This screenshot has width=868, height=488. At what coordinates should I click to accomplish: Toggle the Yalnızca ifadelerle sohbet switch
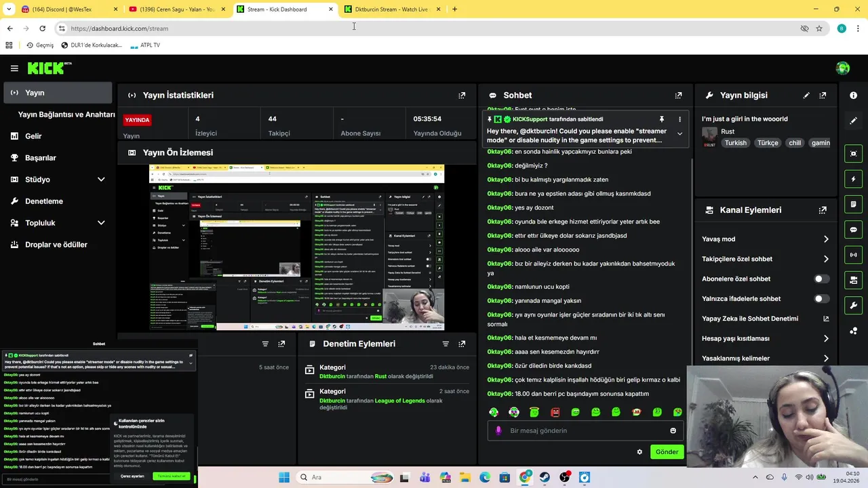(x=821, y=299)
